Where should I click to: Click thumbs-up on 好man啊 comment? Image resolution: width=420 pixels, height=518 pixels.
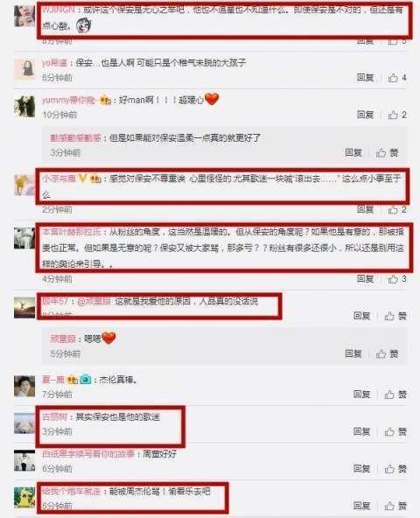click(397, 115)
